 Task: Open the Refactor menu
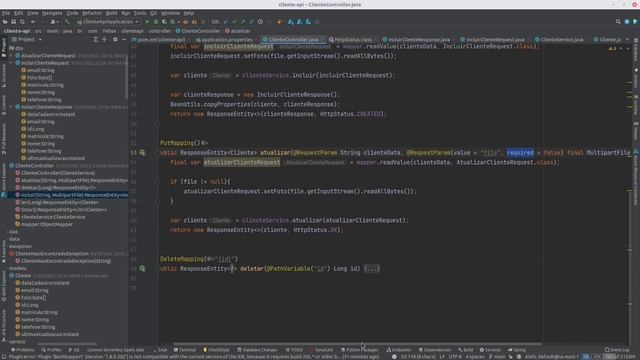tap(92, 13)
